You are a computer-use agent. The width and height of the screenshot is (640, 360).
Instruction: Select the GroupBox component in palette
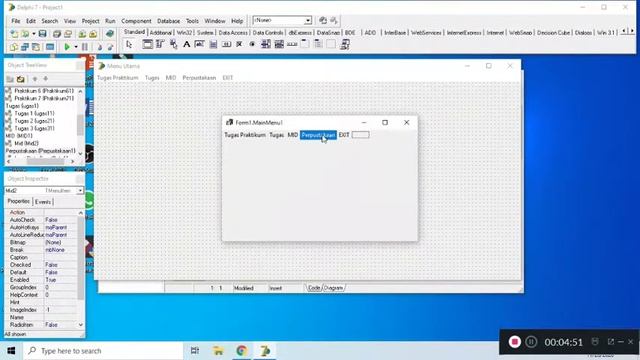[305, 44]
